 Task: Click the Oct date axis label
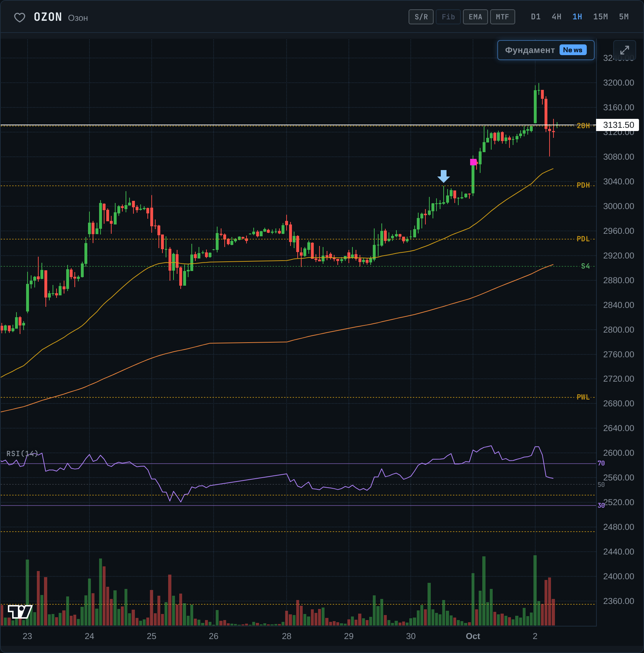click(473, 636)
